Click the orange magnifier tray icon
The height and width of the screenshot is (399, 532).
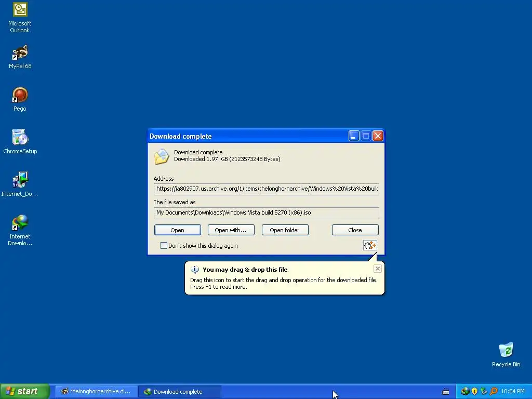click(494, 391)
